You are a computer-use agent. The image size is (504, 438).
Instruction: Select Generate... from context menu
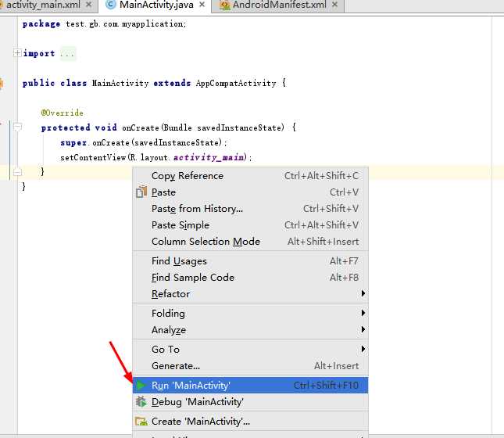click(x=250, y=366)
